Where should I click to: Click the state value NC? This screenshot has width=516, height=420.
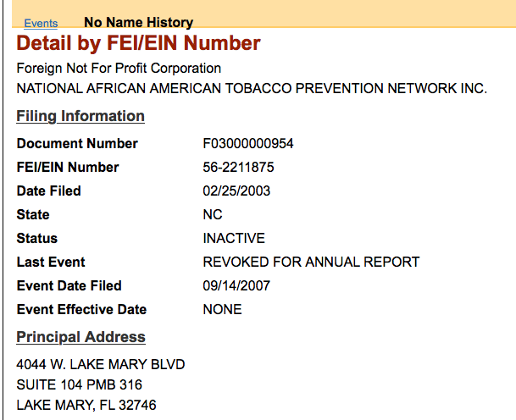point(213,214)
